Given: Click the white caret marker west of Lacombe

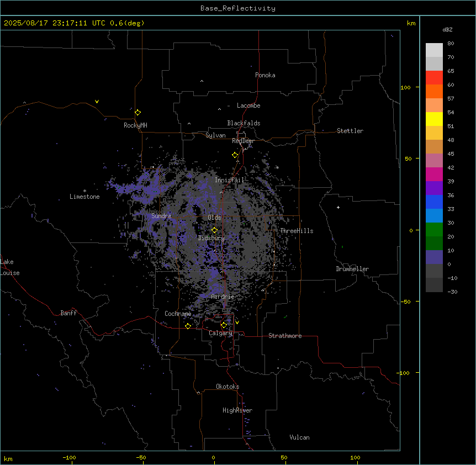Looking at the screenshot, I should [x=219, y=109].
